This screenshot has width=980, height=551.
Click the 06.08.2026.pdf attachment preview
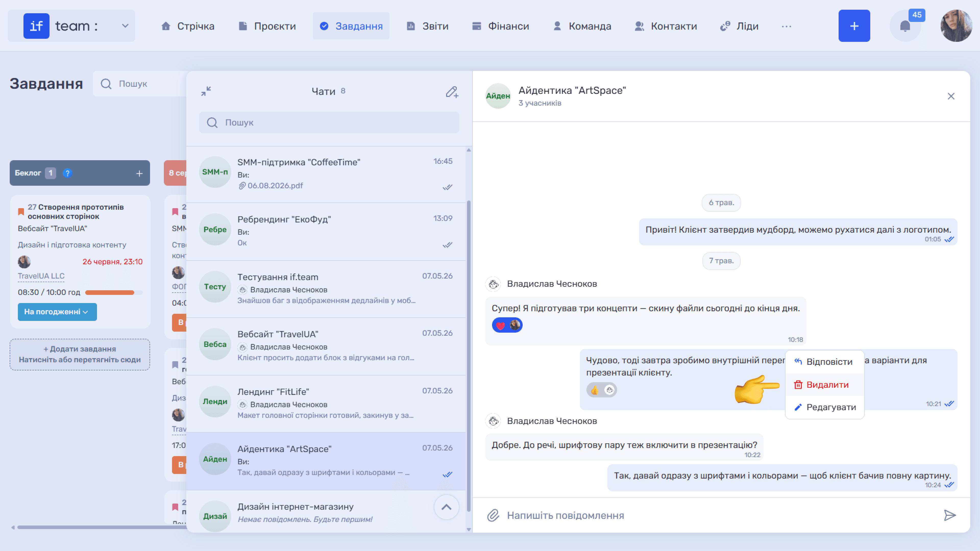[x=271, y=185]
